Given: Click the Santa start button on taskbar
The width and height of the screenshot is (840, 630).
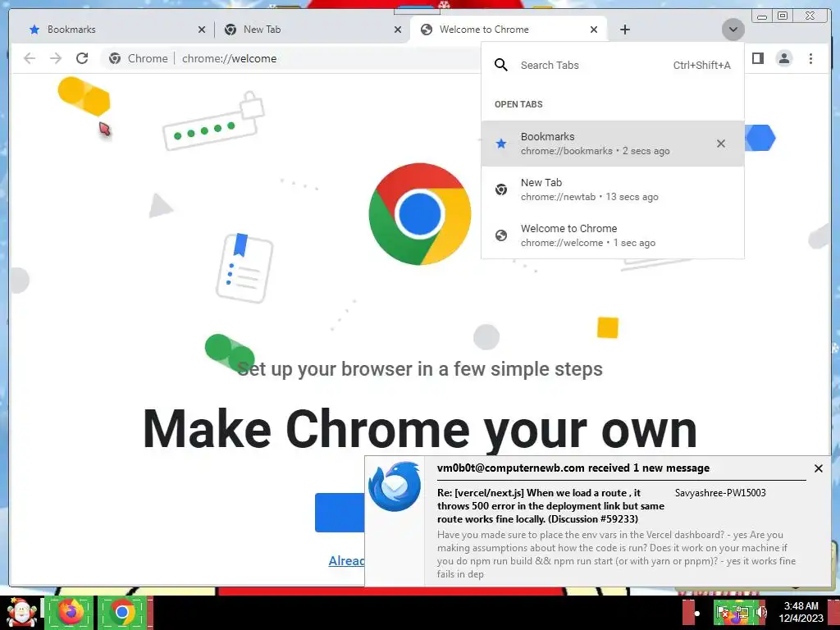Looking at the screenshot, I should 21,612.
